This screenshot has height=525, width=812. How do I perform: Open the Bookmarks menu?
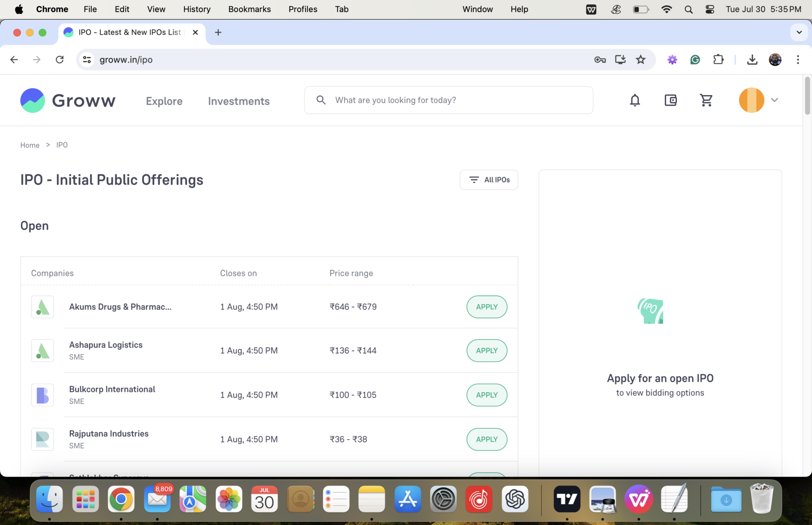coord(249,9)
